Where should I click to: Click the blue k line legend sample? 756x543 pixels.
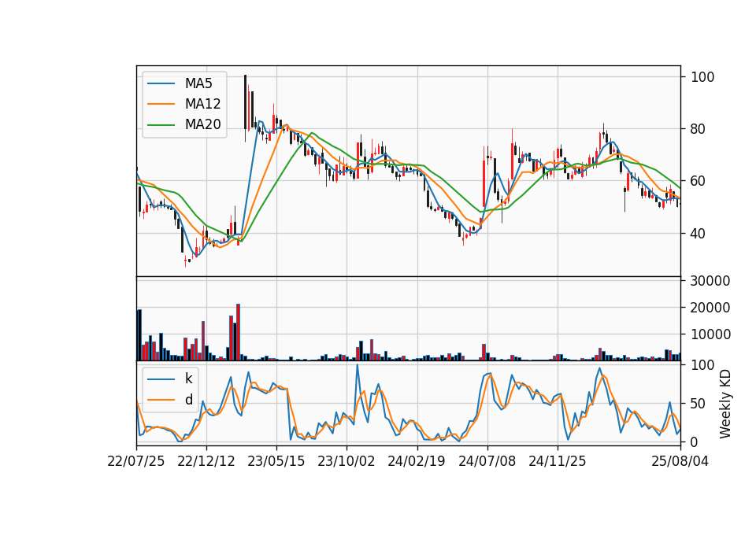161,379
